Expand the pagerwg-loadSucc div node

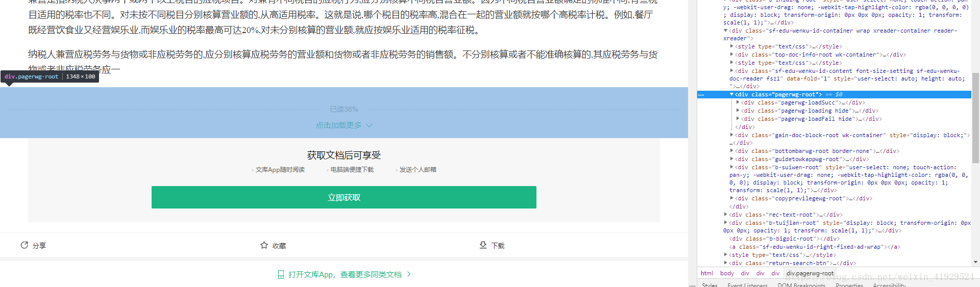click(x=738, y=102)
